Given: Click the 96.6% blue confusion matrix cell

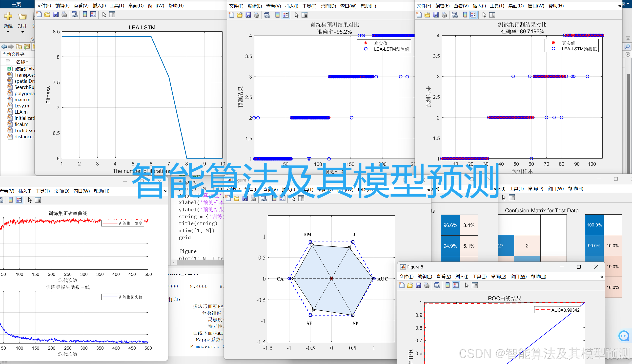Looking at the screenshot, I should 450,225.
